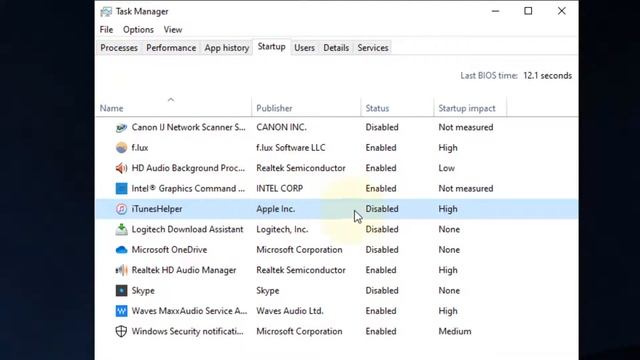The image size is (640, 360).
Task: Switch to the App history tab
Action: click(227, 48)
